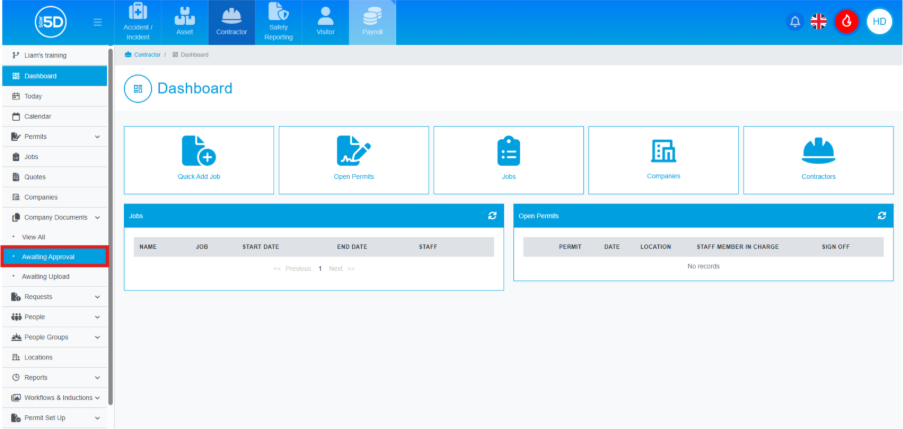Click the Companies building icon tile
903x429 pixels.
[663, 150]
